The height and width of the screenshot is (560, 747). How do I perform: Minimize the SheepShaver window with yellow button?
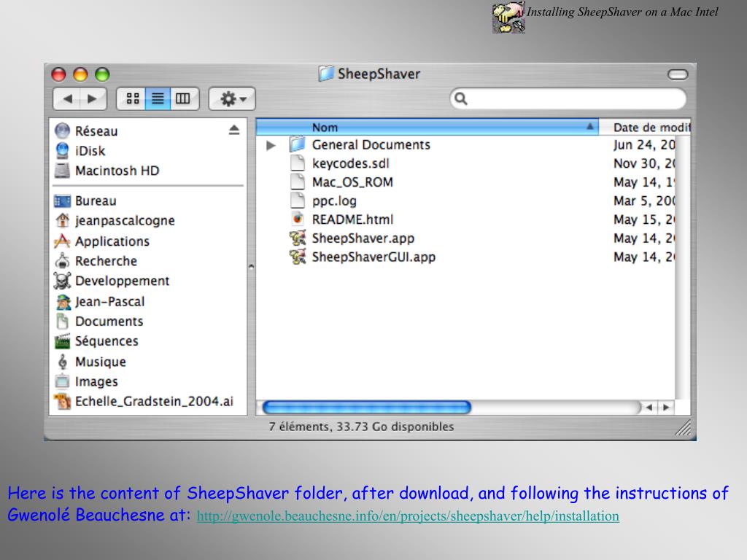click(x=80, y=74)
